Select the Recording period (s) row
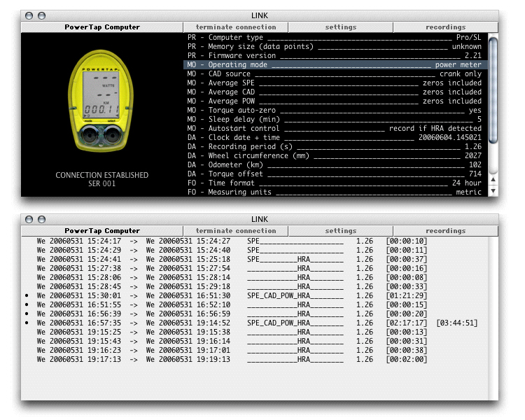This screenshot has height=420, width=525. 335,146
